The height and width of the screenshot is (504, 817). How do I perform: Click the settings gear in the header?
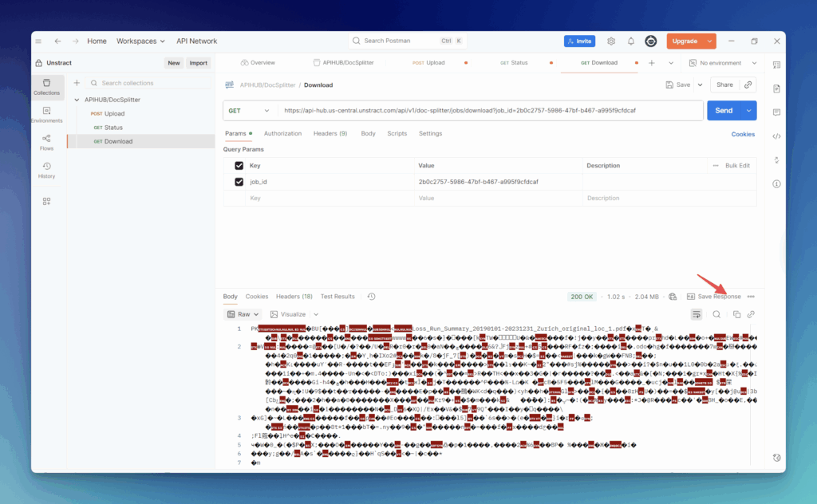click(x=611, y=41)
